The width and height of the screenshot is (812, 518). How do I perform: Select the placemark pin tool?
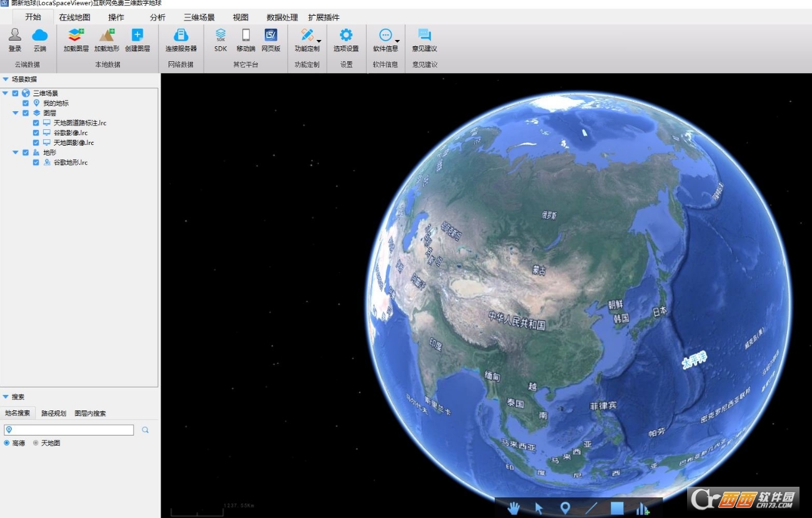565,508
